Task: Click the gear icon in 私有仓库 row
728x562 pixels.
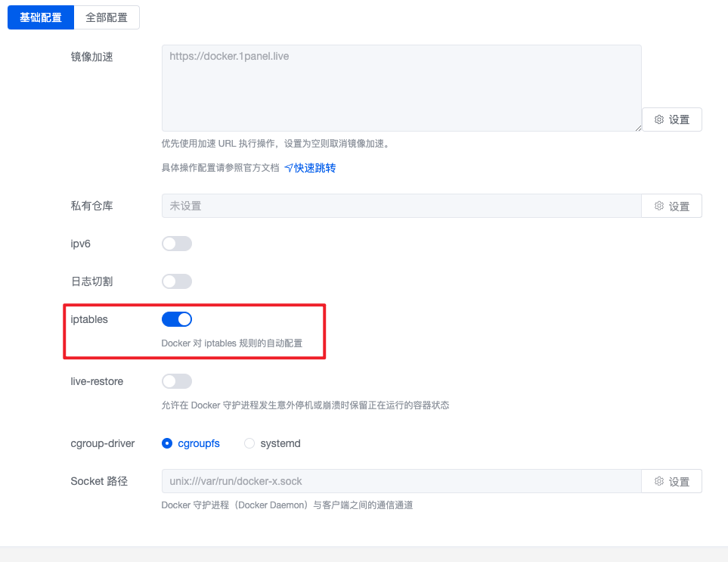Action: click(x=658, y=206)
